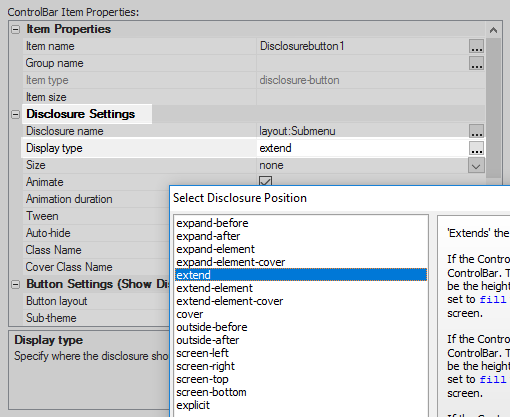The image size is (510, 417).
Task: Collapse the Item Properties section
Action: click(15, 29)
